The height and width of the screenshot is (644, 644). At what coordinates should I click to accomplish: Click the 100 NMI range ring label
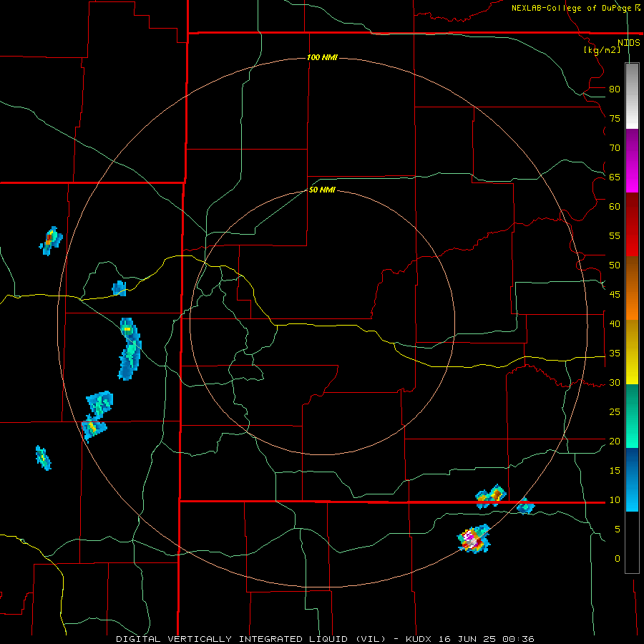[322, 57]
